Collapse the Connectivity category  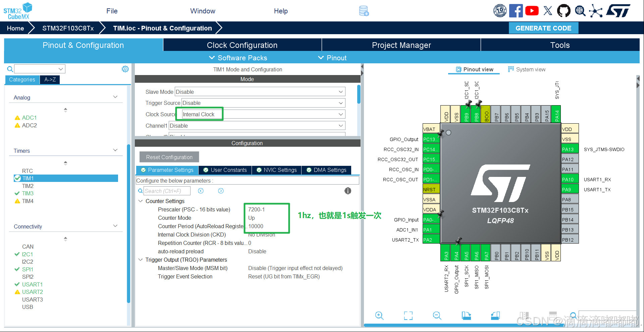click(x=115, y=226)
